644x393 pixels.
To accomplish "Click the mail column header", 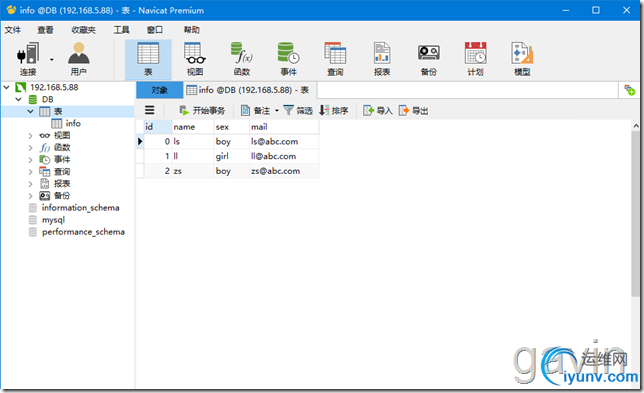I will click(x=284, y=127).
